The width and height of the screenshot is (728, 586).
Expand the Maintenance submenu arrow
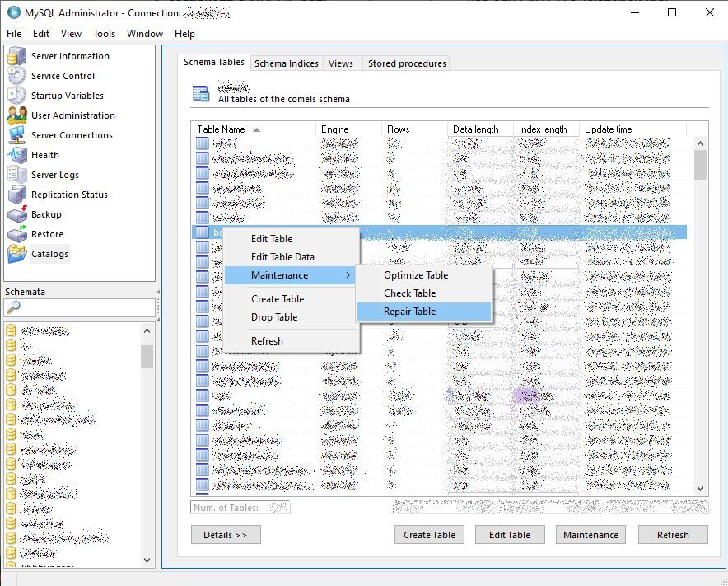tap(348, 275)
